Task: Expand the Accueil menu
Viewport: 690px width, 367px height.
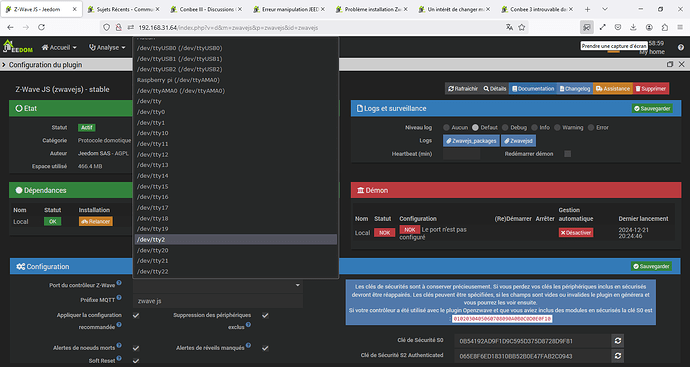Action: pos(59,47)
